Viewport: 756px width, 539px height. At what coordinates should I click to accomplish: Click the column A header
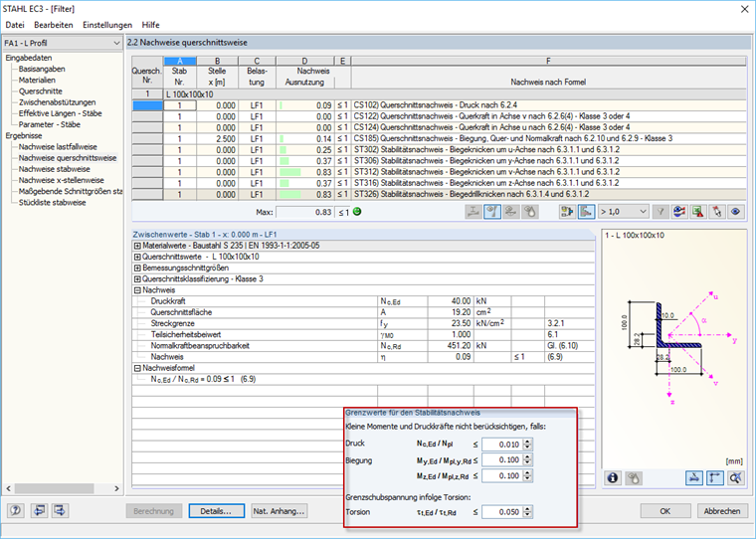click(x=180, y=61)
